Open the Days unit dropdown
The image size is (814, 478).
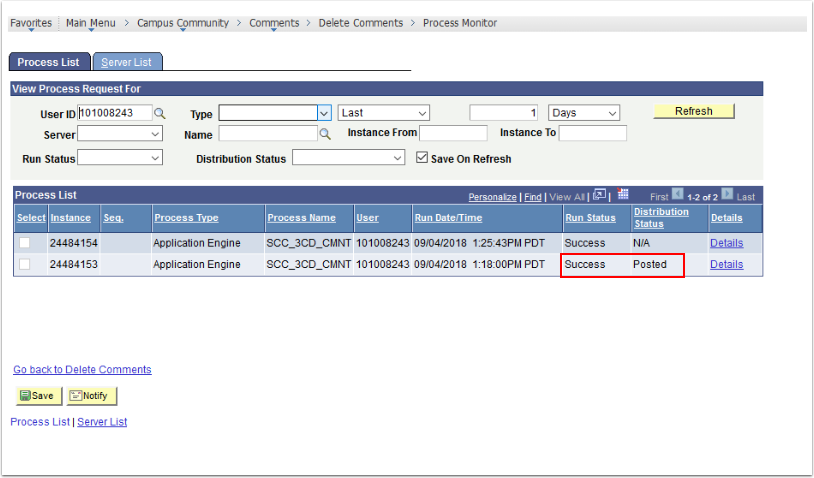click(584, 113)
